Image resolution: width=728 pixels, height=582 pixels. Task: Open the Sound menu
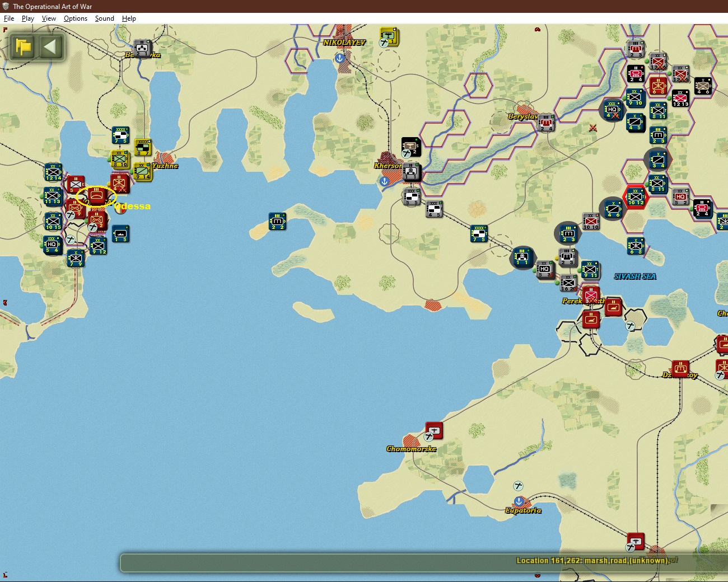coord(104,18)
